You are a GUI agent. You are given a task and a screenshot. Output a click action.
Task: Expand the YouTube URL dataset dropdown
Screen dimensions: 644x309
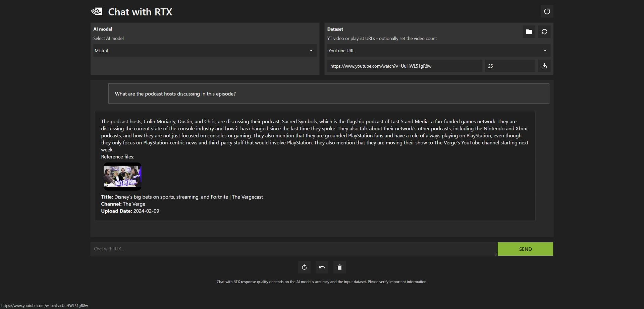(x=438, y=51)
